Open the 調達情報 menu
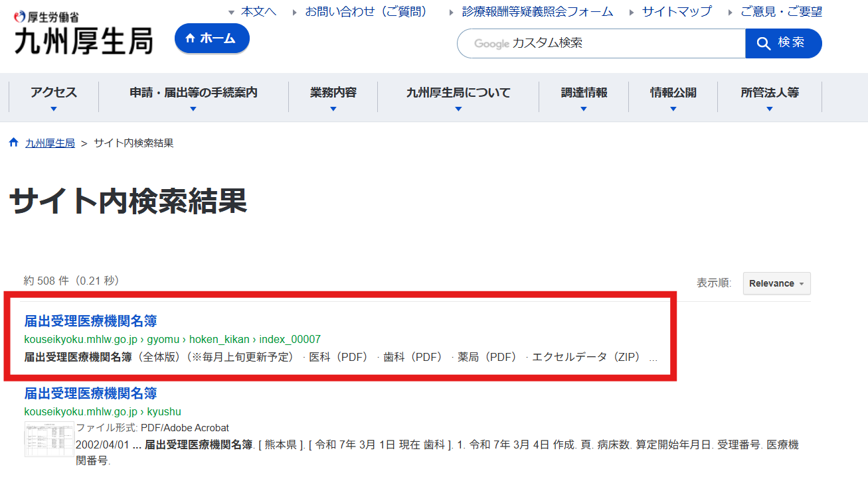The width and height of the screenshot is (868, 479). click(x=584, y=97)
